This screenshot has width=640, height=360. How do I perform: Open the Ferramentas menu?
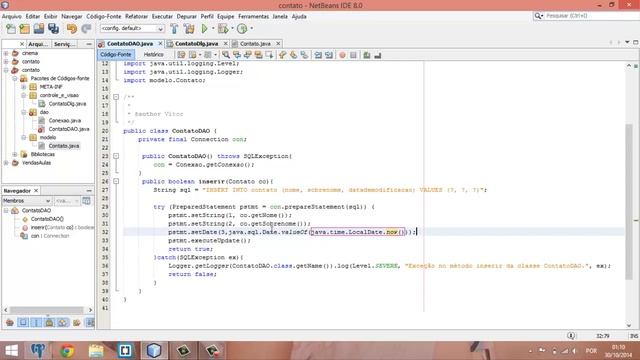tap(253, 16)
